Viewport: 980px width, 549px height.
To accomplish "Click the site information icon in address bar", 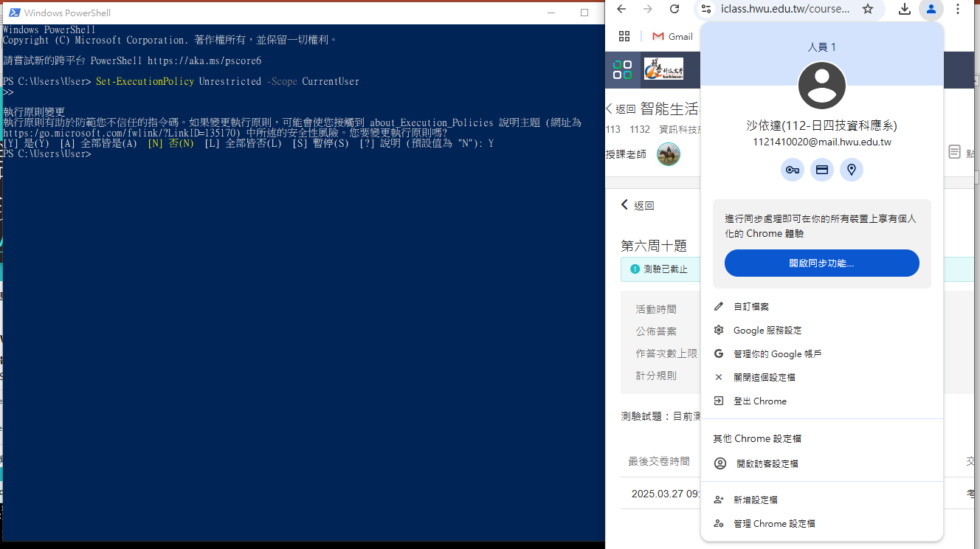I will [706, 9].
